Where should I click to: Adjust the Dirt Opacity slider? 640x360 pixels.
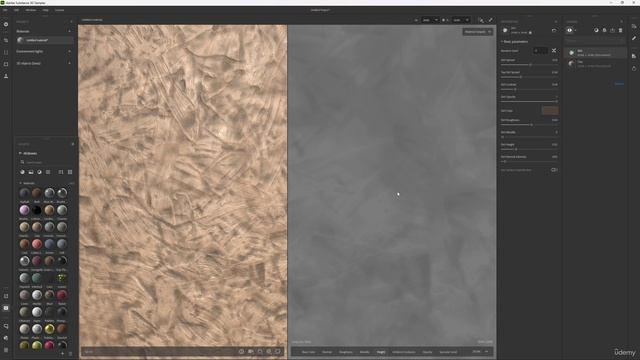[x=529, y=101]
